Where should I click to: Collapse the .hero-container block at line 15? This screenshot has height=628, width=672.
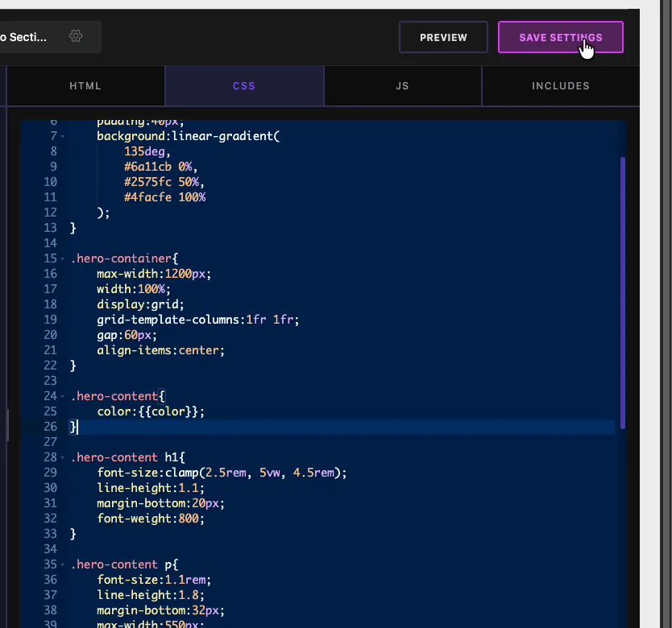point(63,258)
